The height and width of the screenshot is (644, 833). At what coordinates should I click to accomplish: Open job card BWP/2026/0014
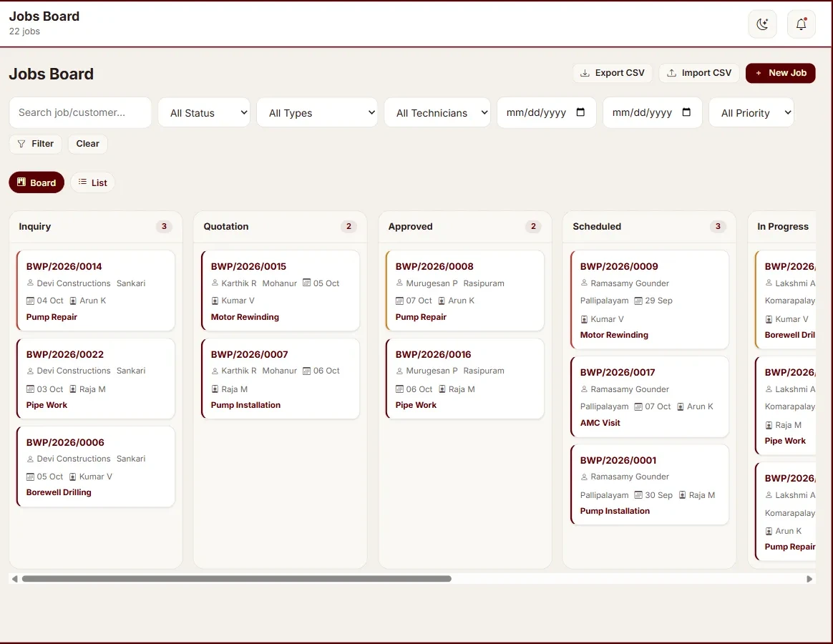point(96,291)
